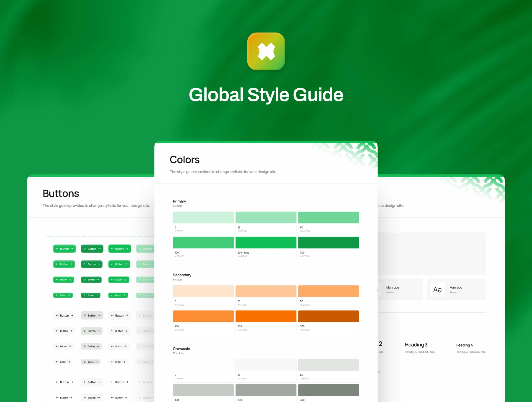The height and width of the screenshot is (402, 532).
Task: Click the Primary section label
Action: pos(179,201)
